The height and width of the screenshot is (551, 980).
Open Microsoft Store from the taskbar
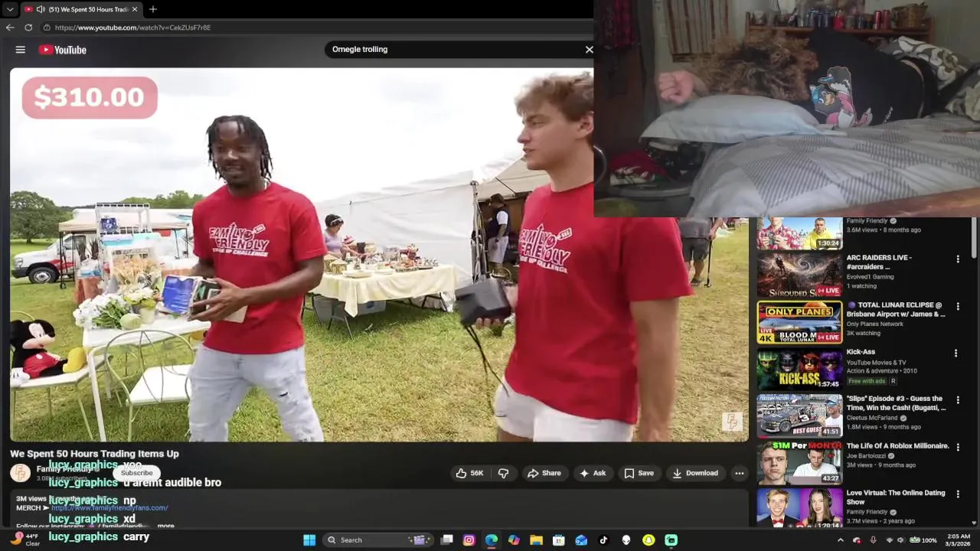coord(559,540)
